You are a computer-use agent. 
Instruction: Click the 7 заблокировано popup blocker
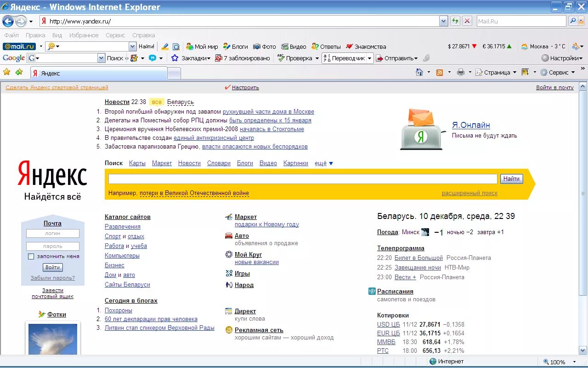tap(243, 58)
